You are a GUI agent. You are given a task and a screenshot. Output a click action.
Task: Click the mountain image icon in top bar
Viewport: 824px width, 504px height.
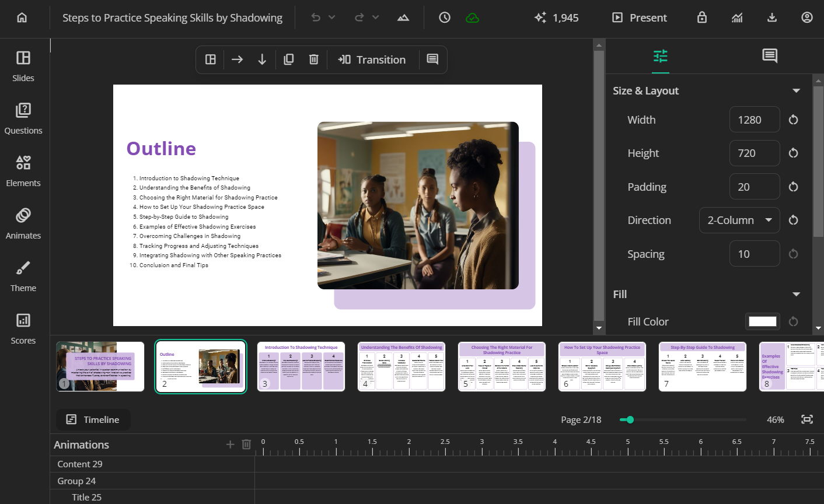pos(403,17)
